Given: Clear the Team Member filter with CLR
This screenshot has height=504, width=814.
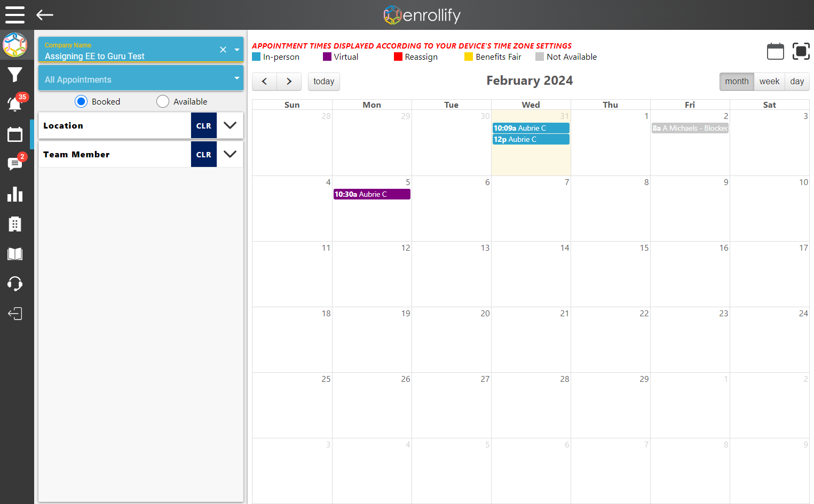Looking at the screenshot, I should point(204,155).
